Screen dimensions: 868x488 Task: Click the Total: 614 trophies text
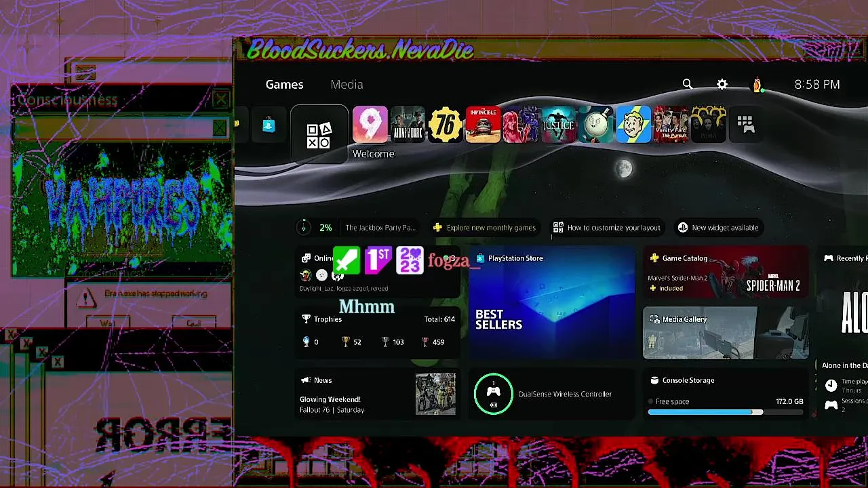click(439, 319)
